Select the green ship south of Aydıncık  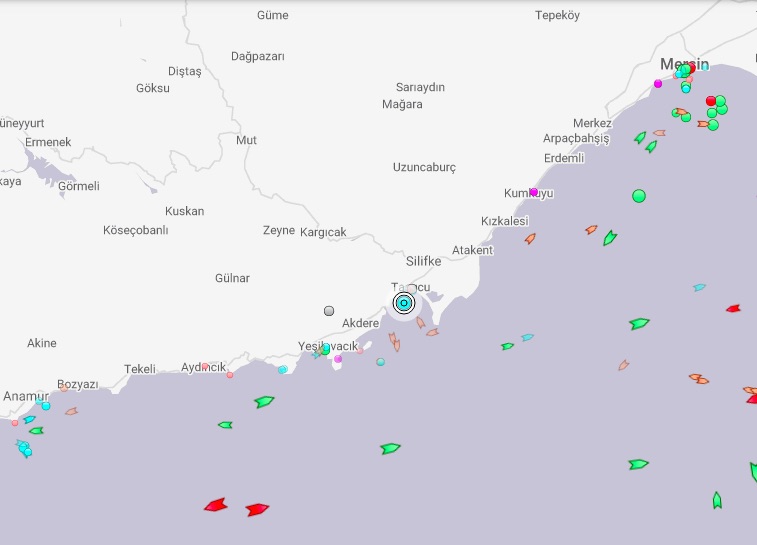click(264, 402)
